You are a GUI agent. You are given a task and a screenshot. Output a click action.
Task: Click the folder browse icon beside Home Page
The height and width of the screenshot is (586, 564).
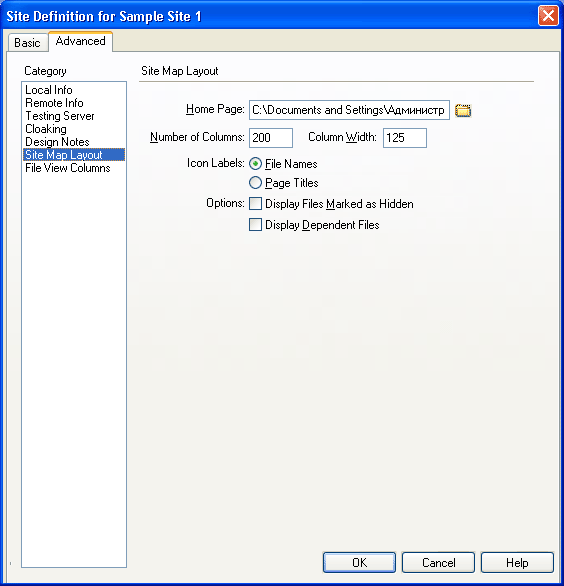[463, 111]
